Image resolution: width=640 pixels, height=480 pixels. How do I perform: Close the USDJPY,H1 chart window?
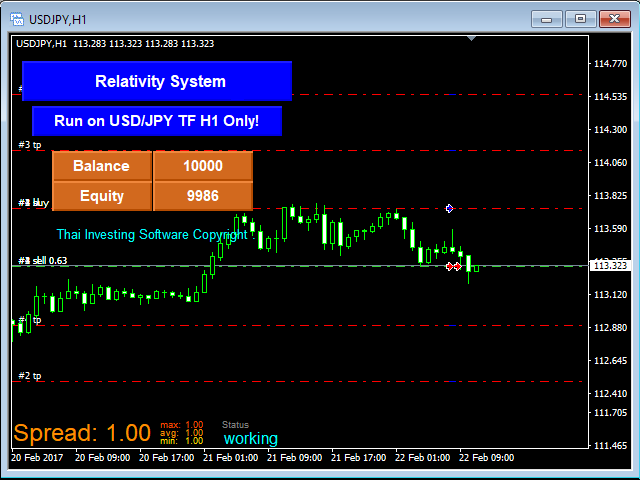[612, 18]
